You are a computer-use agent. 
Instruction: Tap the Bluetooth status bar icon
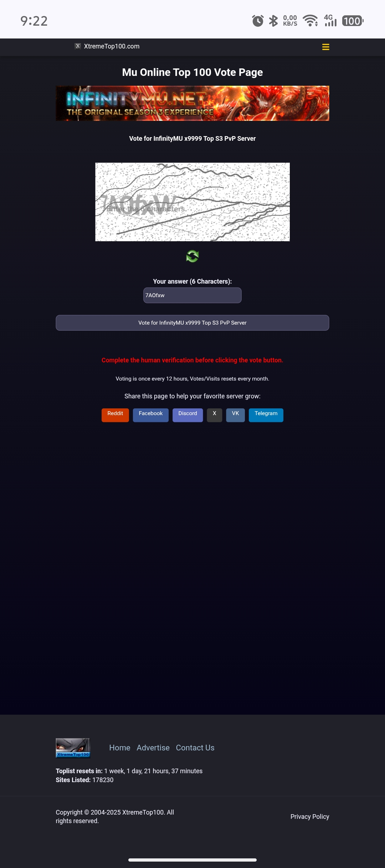(x=273, y=21)
